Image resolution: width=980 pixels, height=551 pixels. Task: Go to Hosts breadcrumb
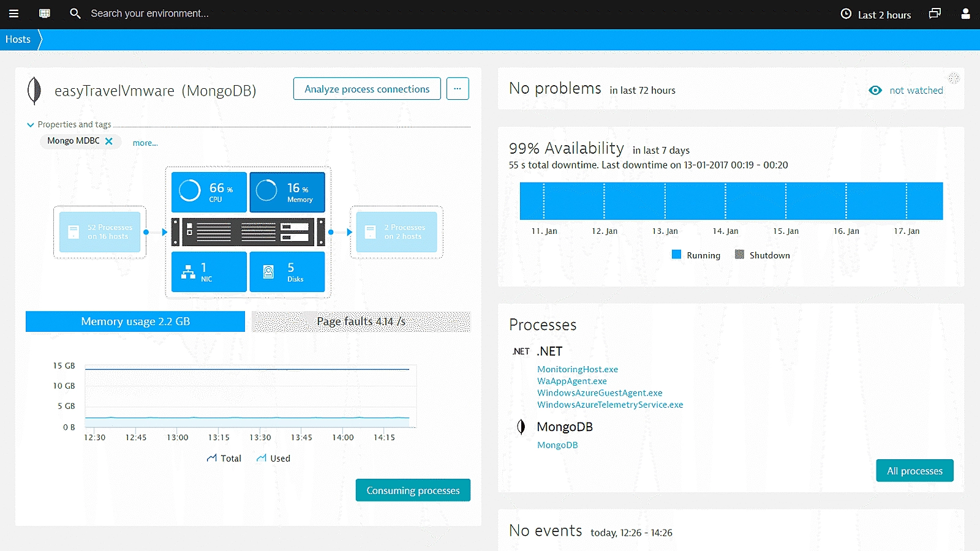click(18, 39)
